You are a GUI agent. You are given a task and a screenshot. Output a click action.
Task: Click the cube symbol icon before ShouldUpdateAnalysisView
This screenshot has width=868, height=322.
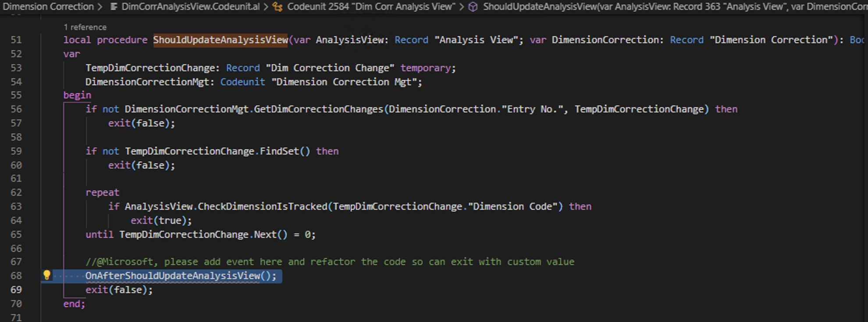tap(473, 7)
